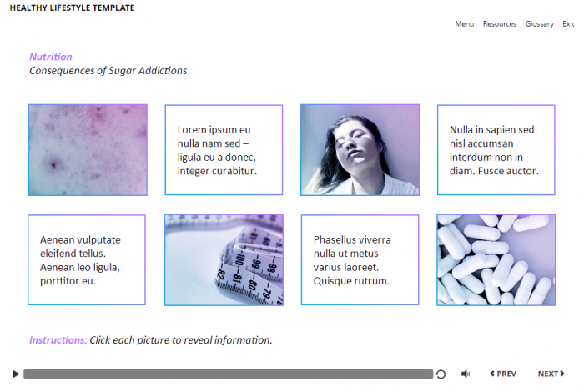Click the replay circular arrow icon
This screenshot has height=392, width=584.
441,374
